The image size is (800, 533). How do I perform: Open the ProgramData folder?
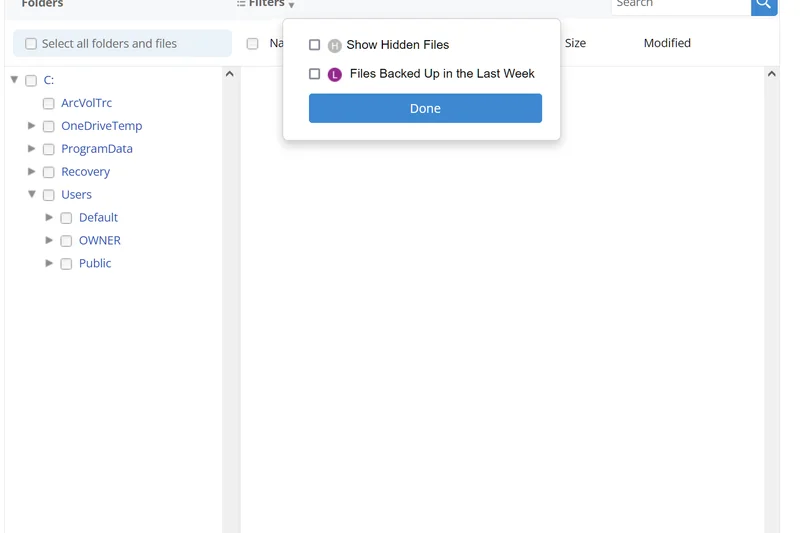pos(97,149)
